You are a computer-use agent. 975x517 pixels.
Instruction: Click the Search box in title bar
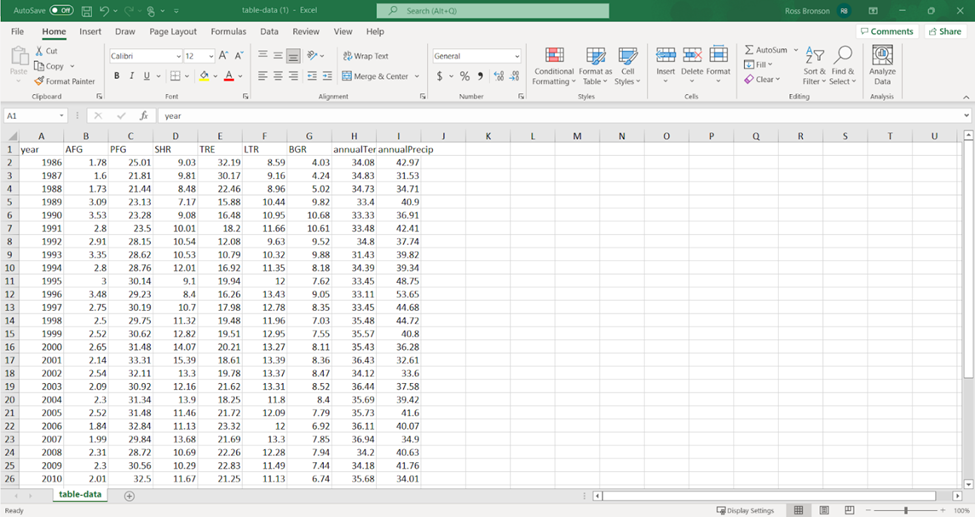(492, 11)
